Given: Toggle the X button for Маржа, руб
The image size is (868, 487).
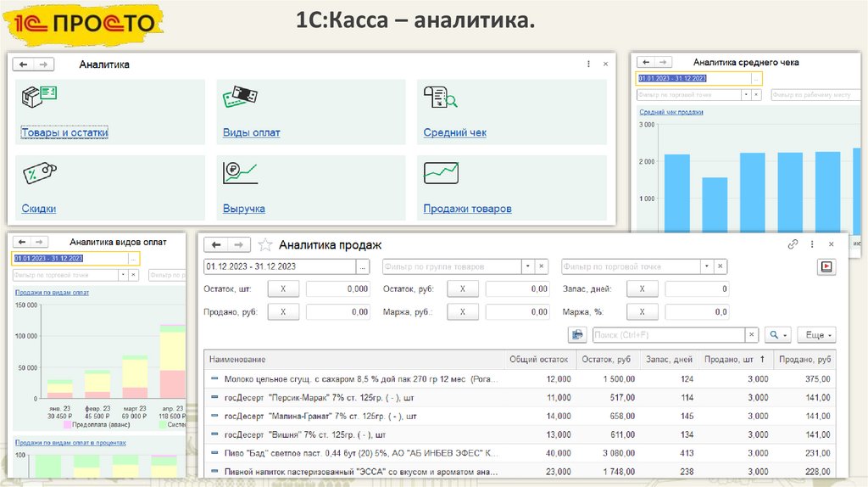Looking at the screenshot, I should tap(462, 312).
